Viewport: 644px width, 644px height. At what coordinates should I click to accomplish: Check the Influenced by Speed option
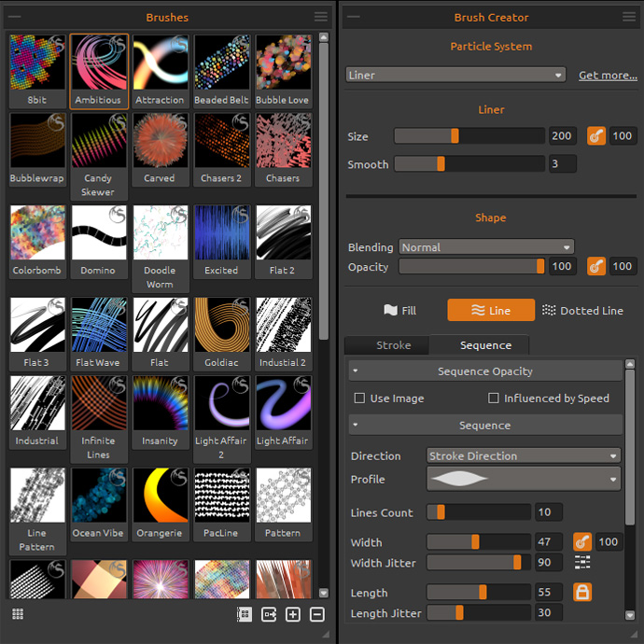pos(494,399)
